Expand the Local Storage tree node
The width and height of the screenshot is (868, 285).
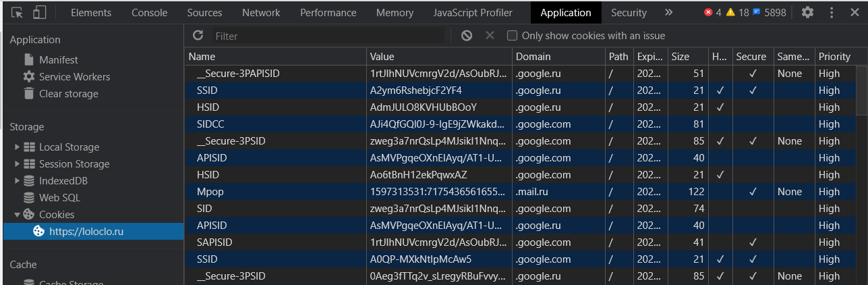[17, 147]
